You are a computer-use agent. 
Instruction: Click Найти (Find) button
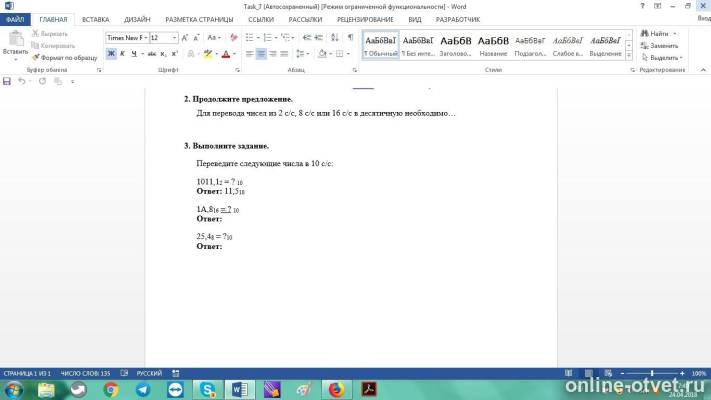click(654, 34)
